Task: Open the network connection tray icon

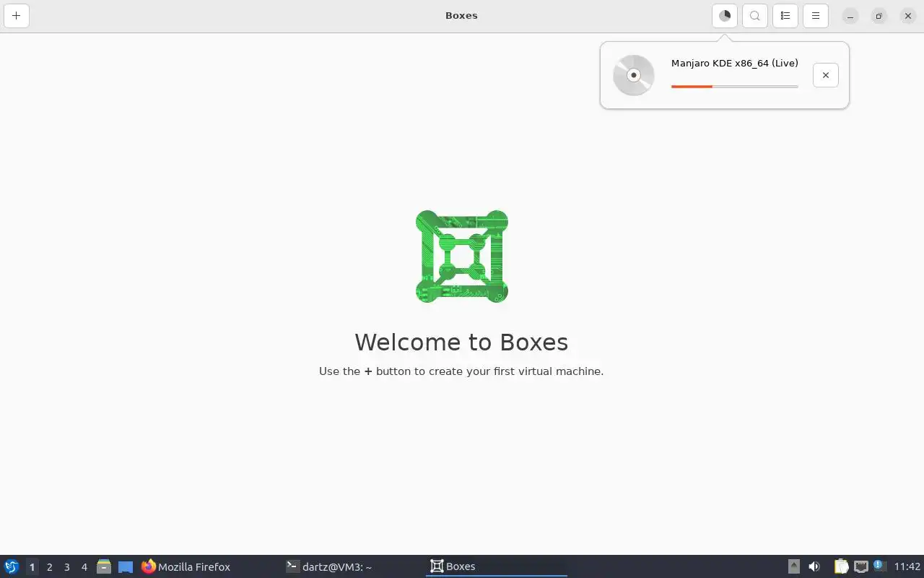Action: tap(860, 566)
